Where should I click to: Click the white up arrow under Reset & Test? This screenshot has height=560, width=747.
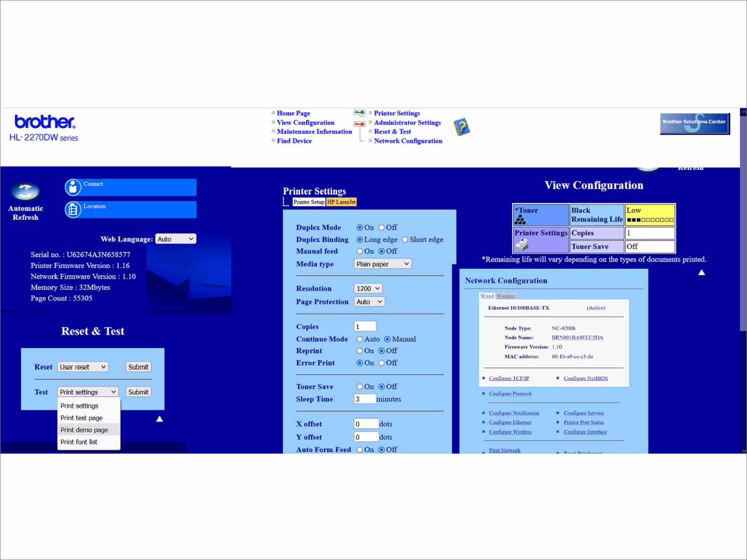(160, 419)
